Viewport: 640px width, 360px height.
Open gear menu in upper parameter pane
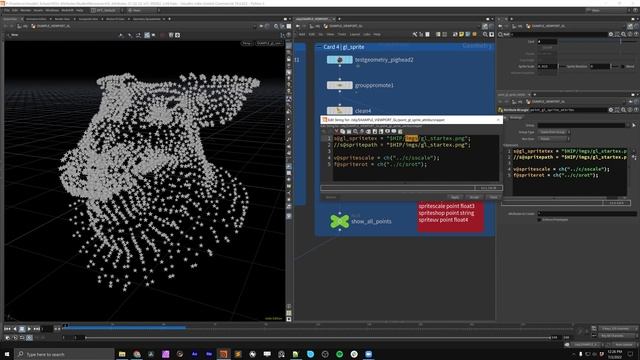(x=611, y=35)
